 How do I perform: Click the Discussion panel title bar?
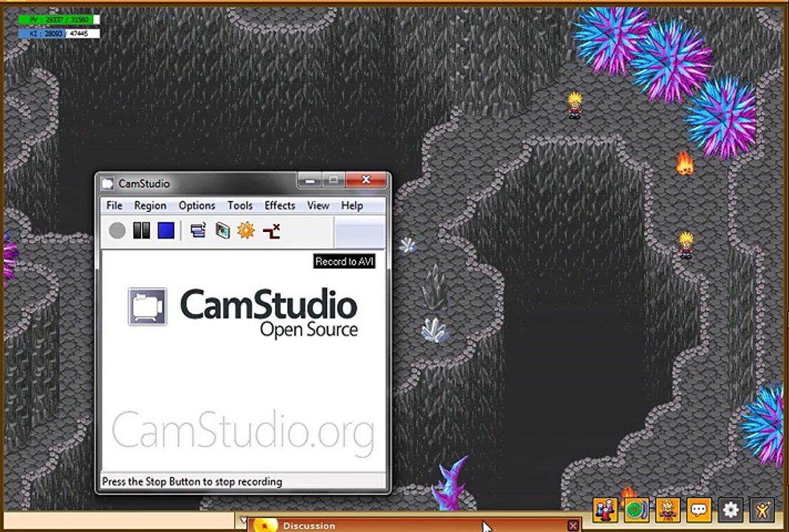[x=415, y=525]
